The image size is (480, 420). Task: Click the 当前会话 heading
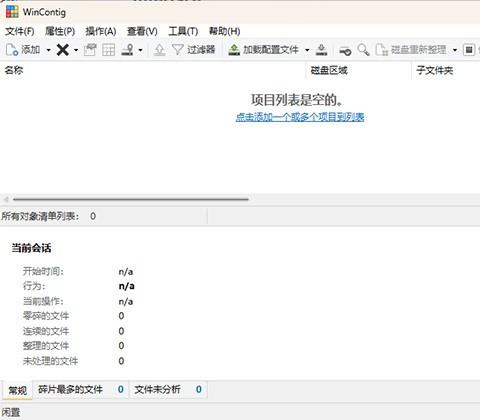31,248
